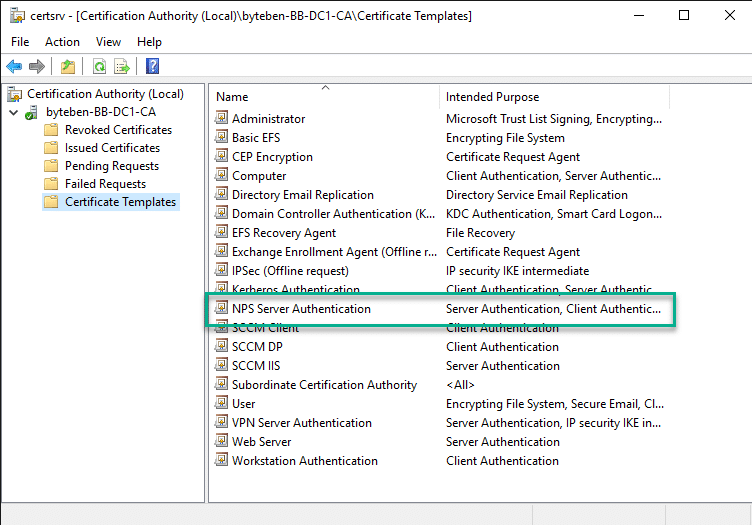Click the SCCM DP template icon
This screenshot has width=752, height=525.
(221, 346)
